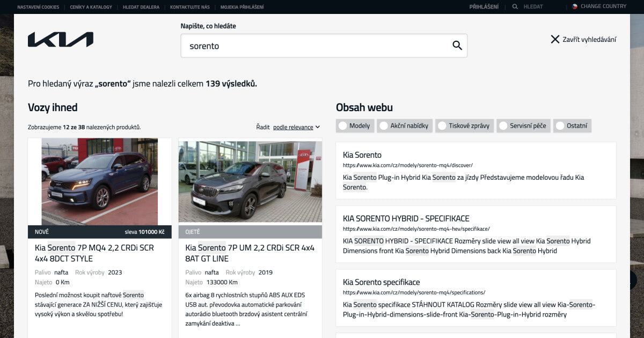Click the sorento-mq4-hev/specifikace URL

[x=416, y=229]
